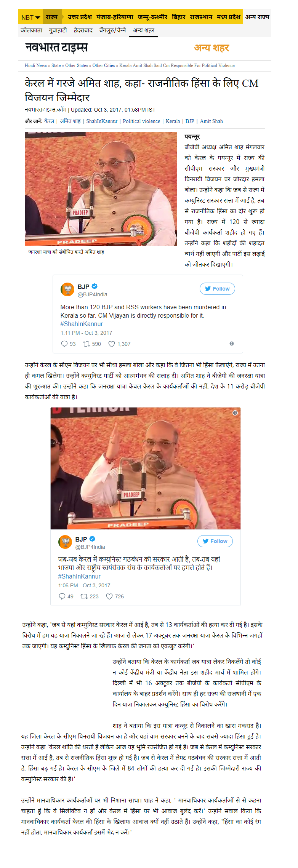Like the tweet with 726 likes

109,596
